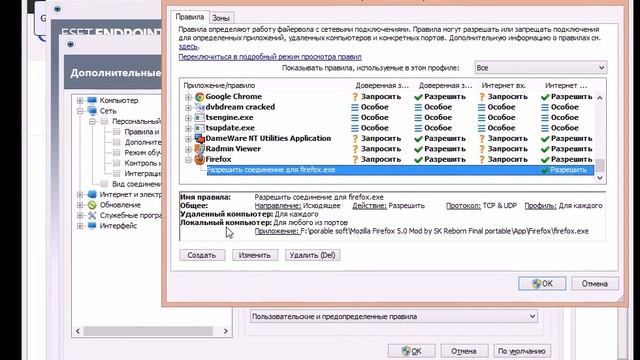Expand the tsengine.exe rule row
The image size is (640, 360).
[x=188, y=118]
